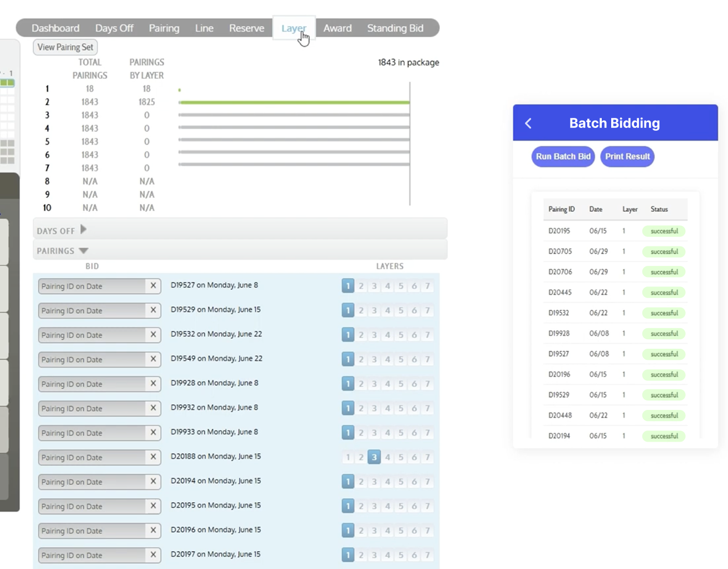This screenshot has width=728, height=569.
Task: Click layer 2 pairings count 1825
Action: pos(147,102)
